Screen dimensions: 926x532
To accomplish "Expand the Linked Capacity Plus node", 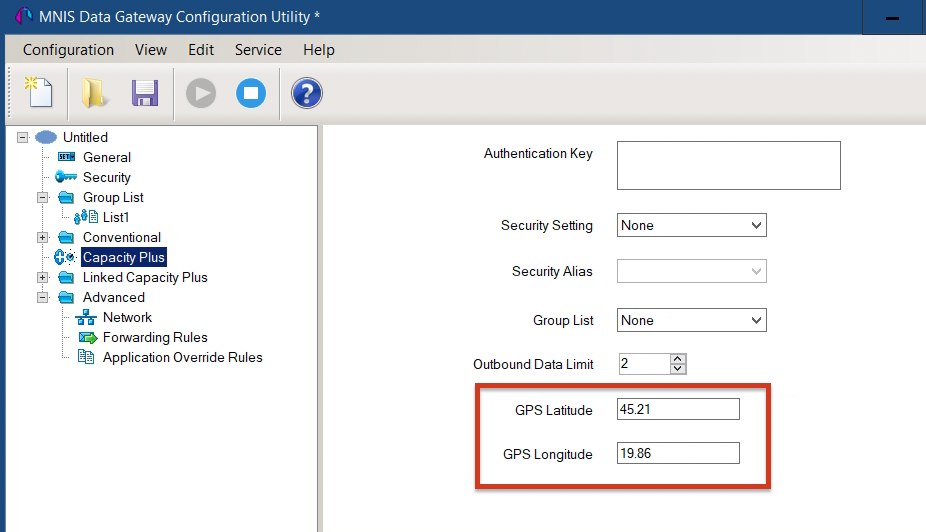I will click(x=43, y=278).
